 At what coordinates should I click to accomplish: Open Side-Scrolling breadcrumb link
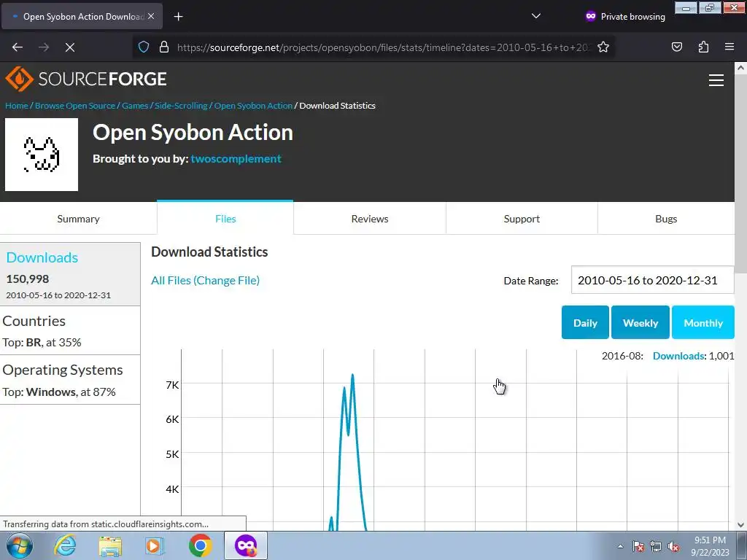click(181, 106)
